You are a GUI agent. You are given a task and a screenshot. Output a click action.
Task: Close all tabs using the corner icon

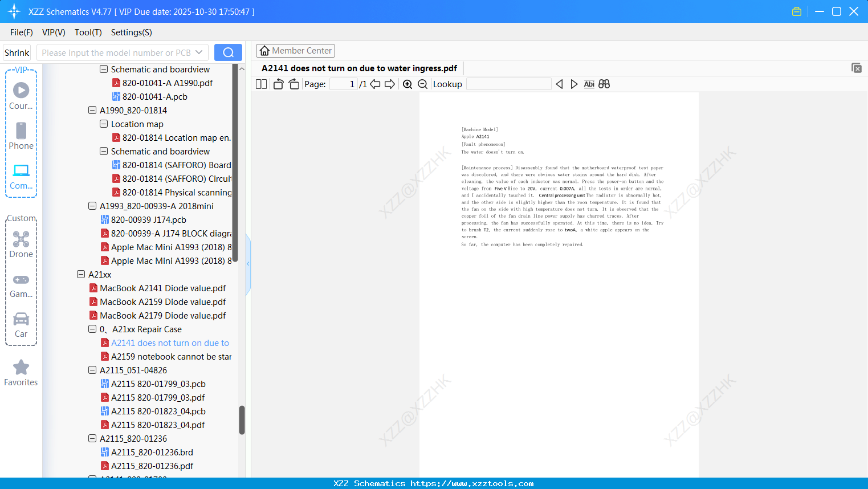(857, 68)
